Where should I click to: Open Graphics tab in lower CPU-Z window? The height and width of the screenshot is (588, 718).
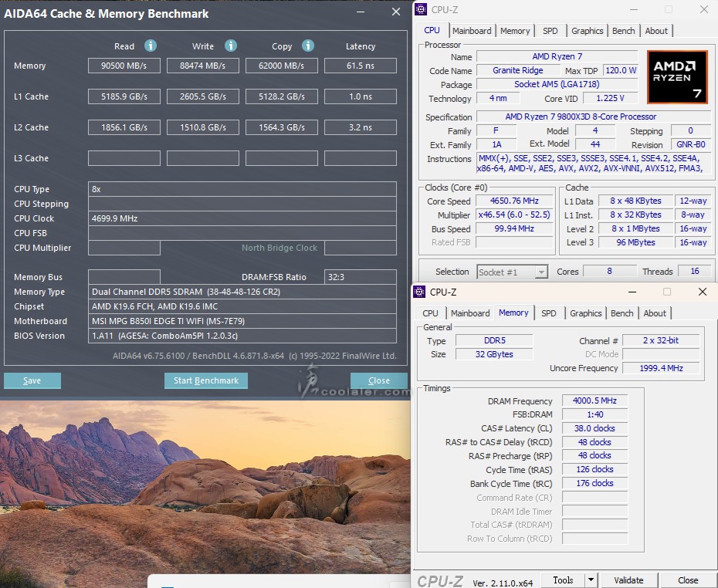[586, 313]
